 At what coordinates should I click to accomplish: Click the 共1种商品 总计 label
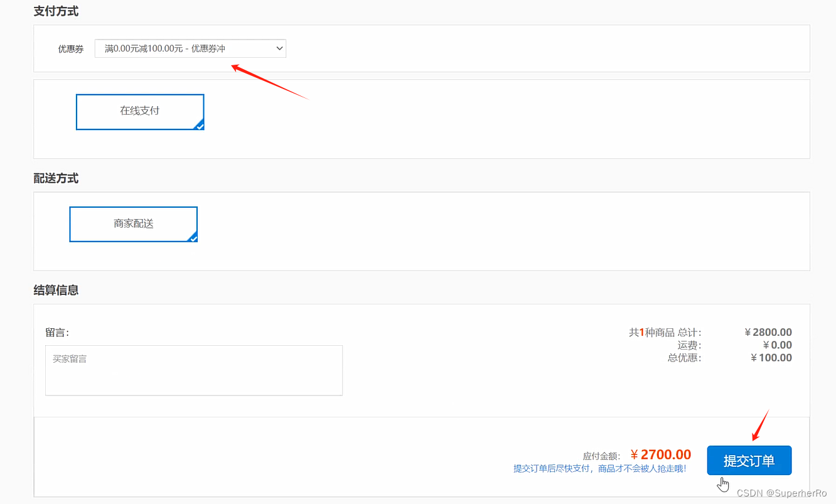point(665,332)
